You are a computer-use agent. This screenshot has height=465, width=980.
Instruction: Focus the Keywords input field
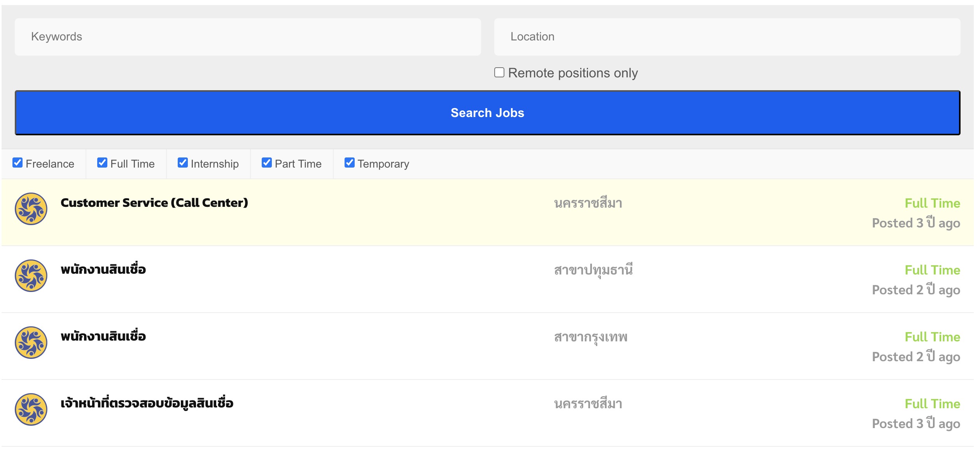[x=248, y=37]
